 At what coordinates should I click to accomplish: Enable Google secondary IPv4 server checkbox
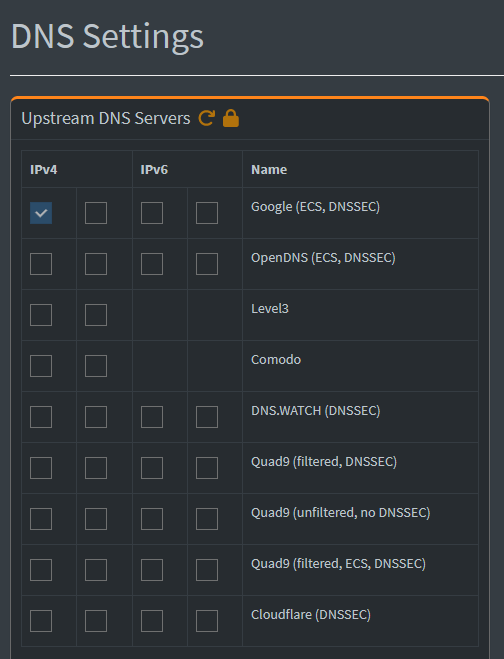pyautogui.click(x=96, y=213)
